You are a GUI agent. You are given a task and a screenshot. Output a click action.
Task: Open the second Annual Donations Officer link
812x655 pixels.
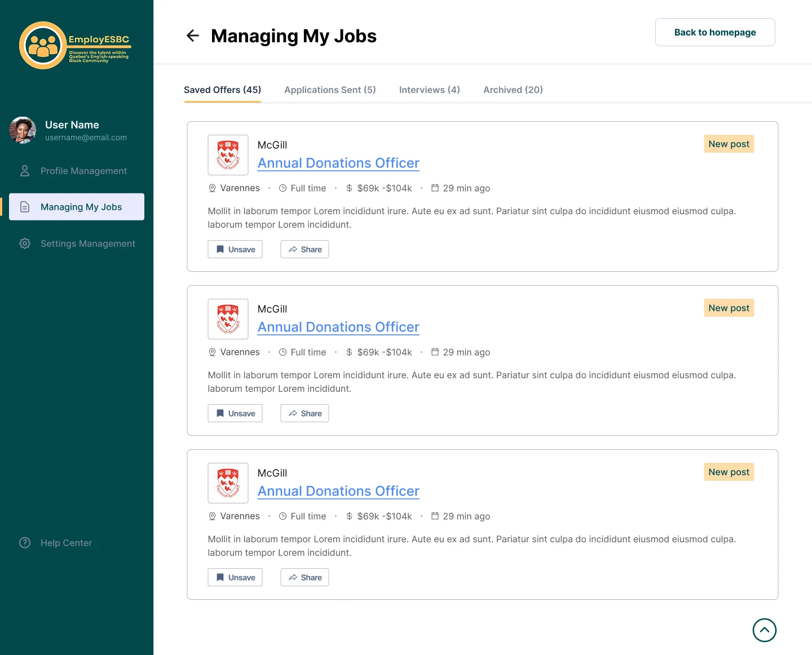338,327
